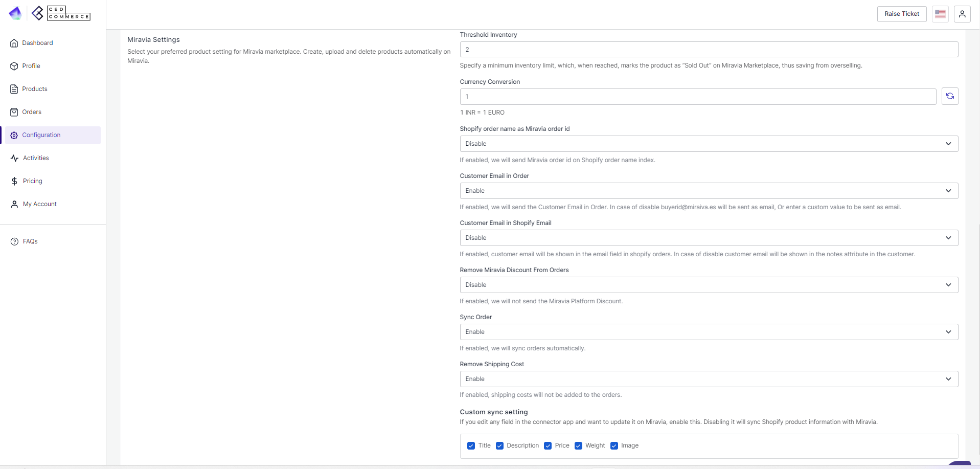Refresh the currency conversion rate
The image size is (980, 469).
pos(950,96)
